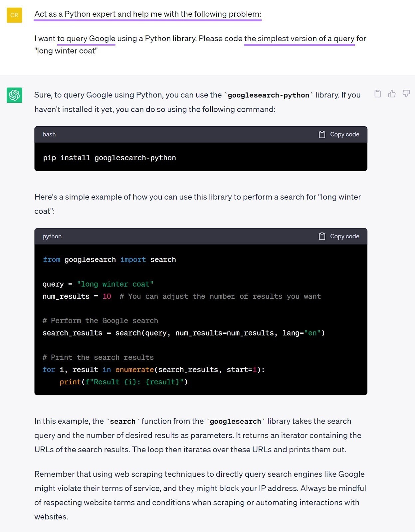Click the 'python' code block label
The image size is (415, 532).
click(x=52, y=236)
